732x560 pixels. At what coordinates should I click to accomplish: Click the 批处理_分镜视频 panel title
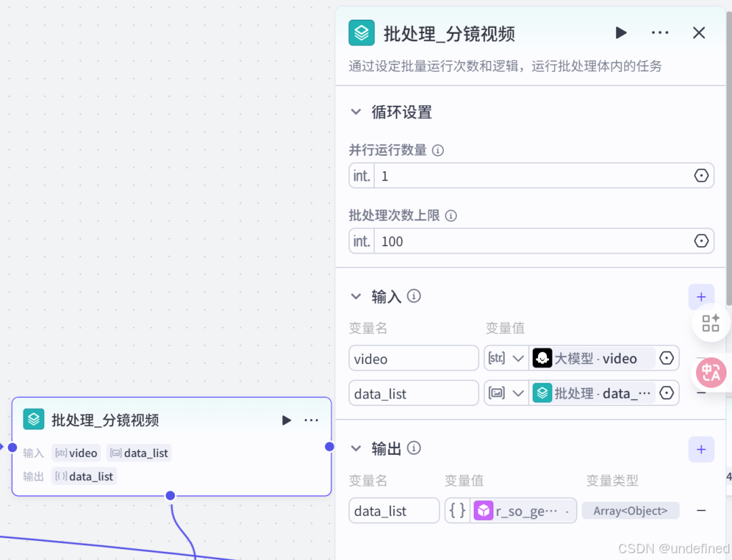449,34
